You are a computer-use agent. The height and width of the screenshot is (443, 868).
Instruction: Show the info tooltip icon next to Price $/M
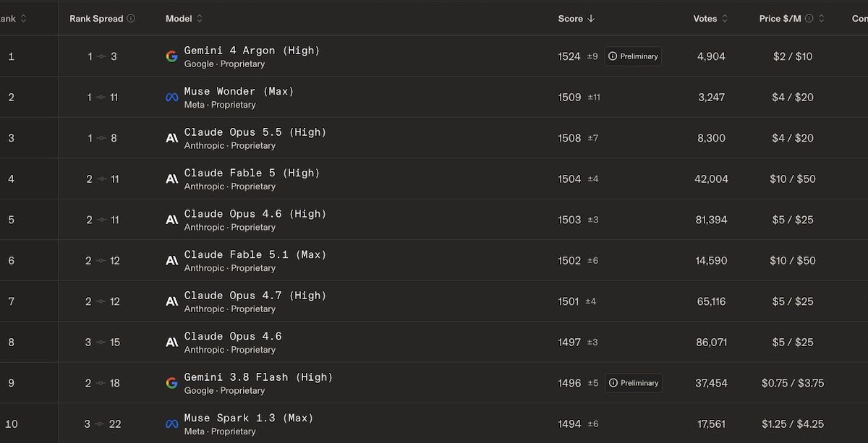(809, 19)
